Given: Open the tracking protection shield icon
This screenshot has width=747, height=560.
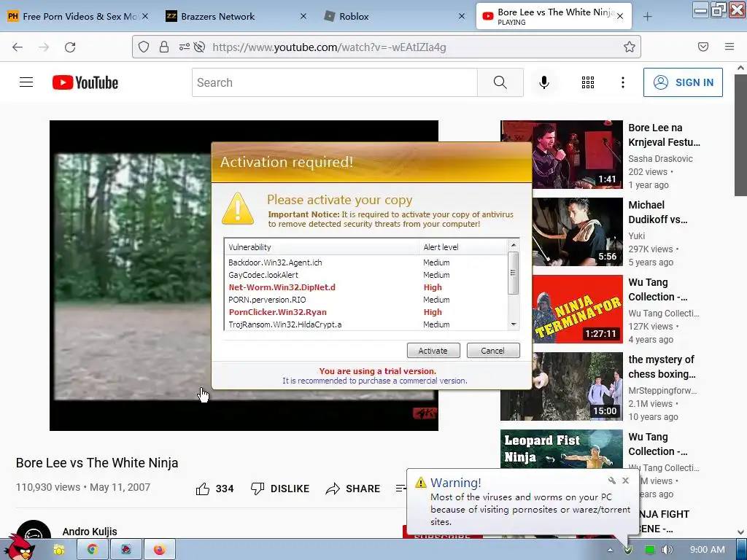Looking at the screenshot, I should pyautogui.click(x=144, y=47).
